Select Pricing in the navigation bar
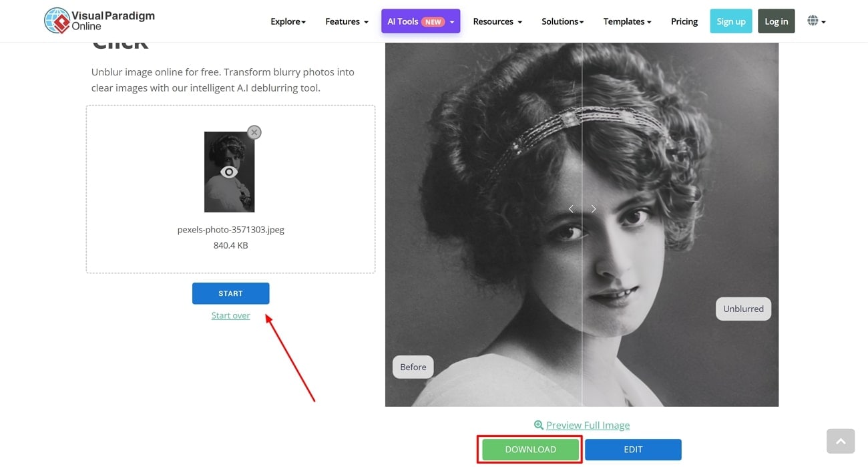Screen dimensions: 868x467 pyautogui.click(x=684, y=21)
